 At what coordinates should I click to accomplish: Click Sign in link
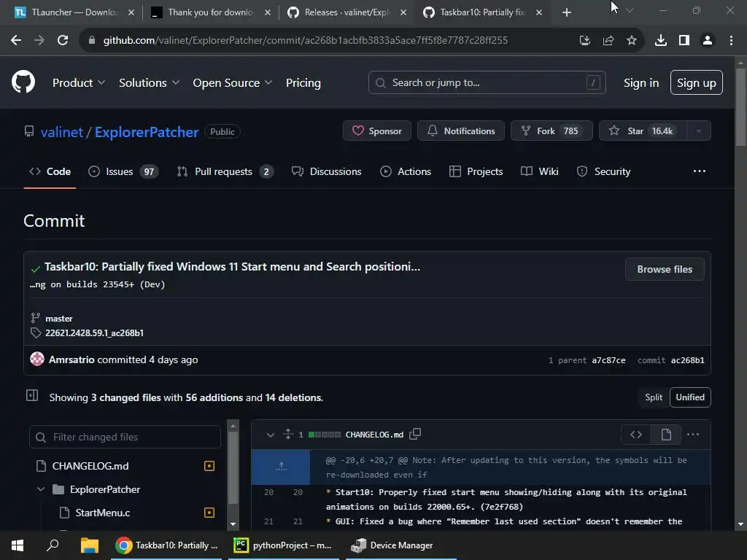point(640,83)
